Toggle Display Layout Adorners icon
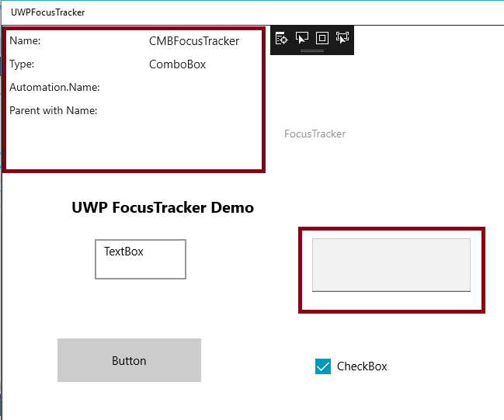Screen dimensions: 504x420 coord(322,38)
